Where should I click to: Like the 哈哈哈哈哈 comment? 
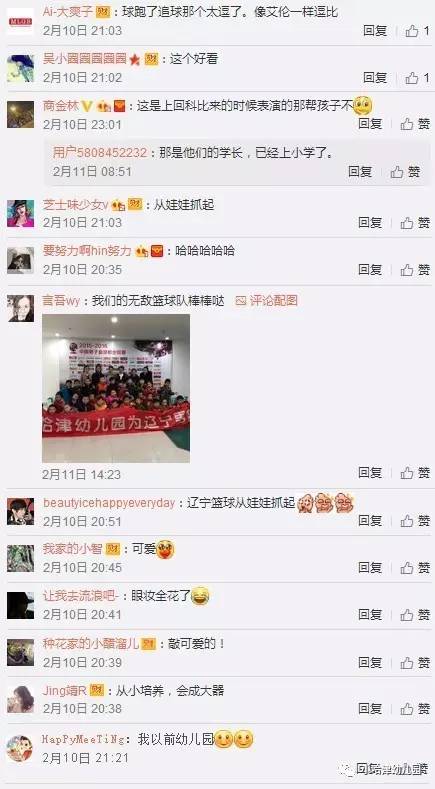click(x=415, y=269)
